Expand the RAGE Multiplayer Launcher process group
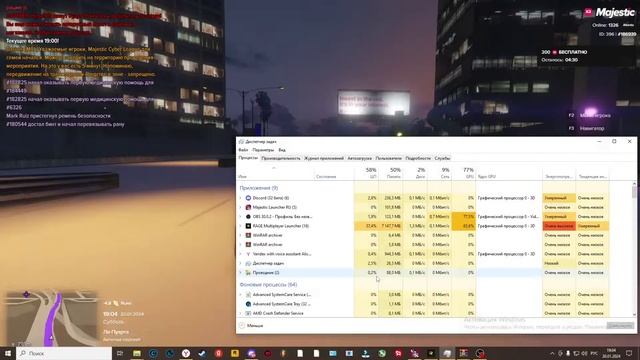 pyautogui.click(x=240, y=226)
